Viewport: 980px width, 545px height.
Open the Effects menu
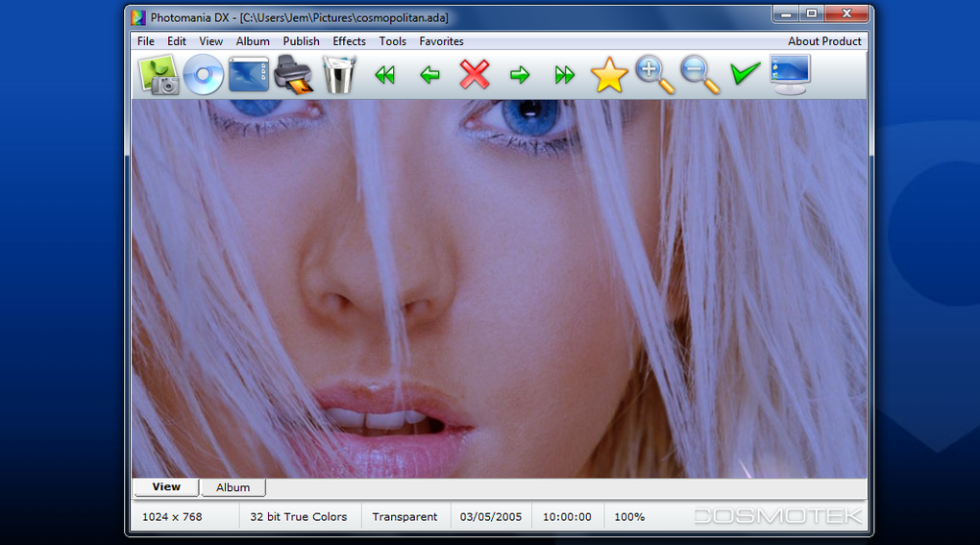coord(349,41)
